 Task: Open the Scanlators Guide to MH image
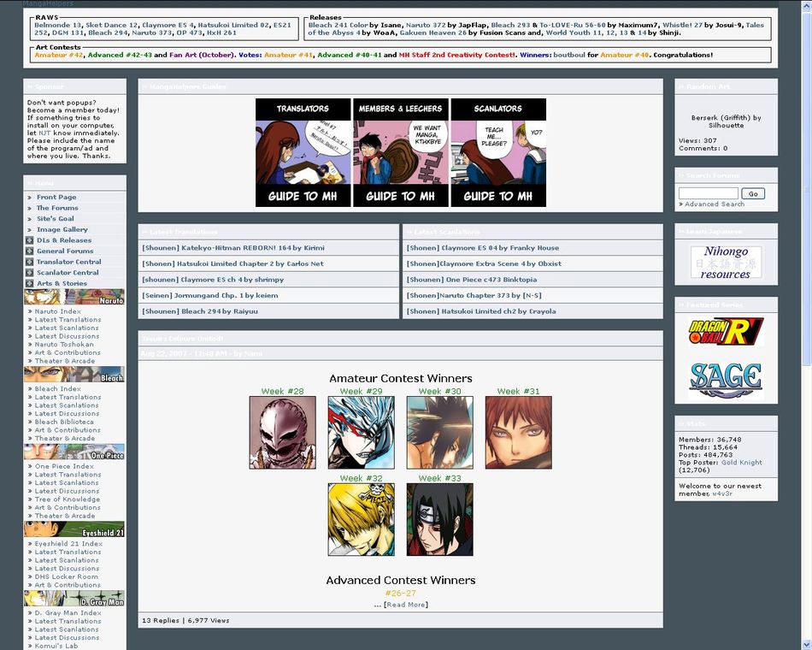pos(498,153)
